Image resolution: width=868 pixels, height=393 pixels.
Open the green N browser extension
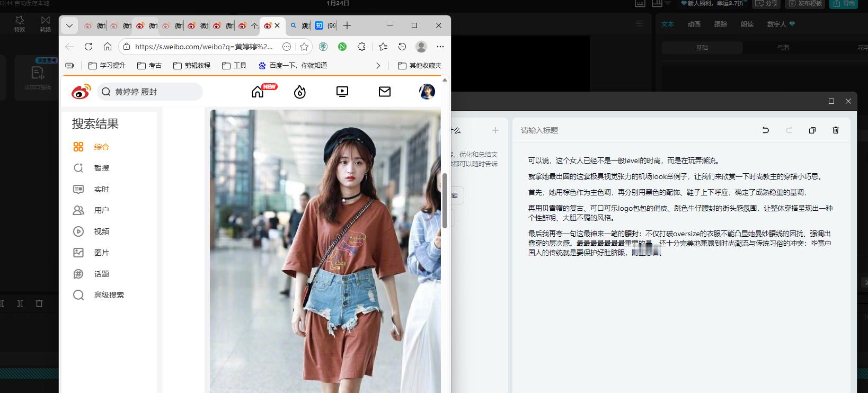pos(342,47)
